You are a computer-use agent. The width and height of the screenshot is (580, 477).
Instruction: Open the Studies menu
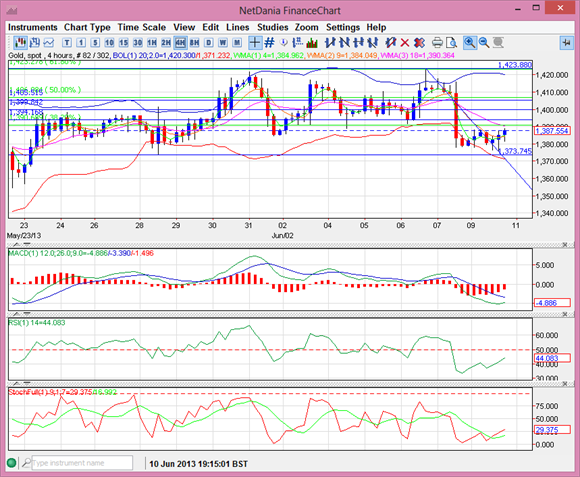pos(273,27)
